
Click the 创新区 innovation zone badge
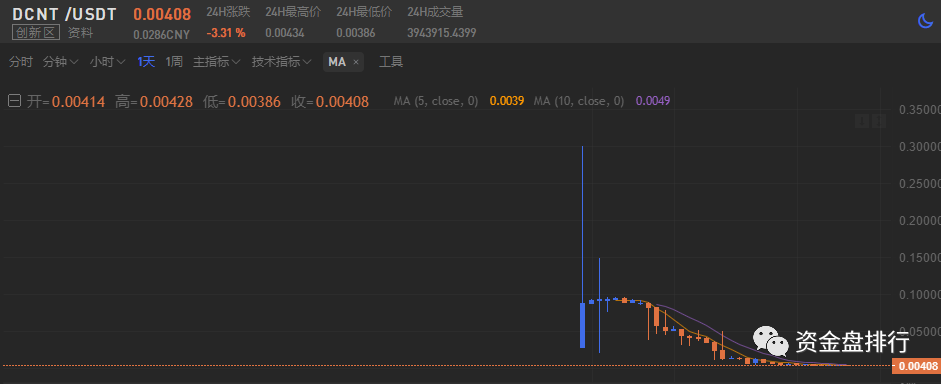coord(36,33)
